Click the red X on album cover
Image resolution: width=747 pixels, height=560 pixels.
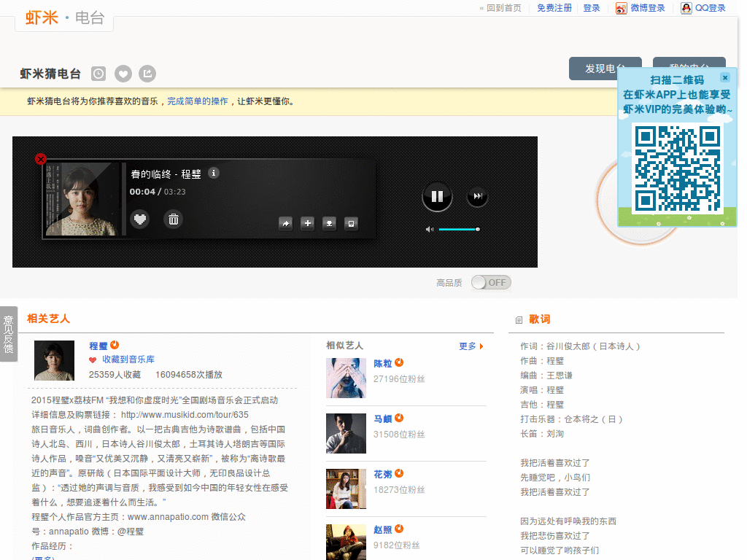point(41,159)
